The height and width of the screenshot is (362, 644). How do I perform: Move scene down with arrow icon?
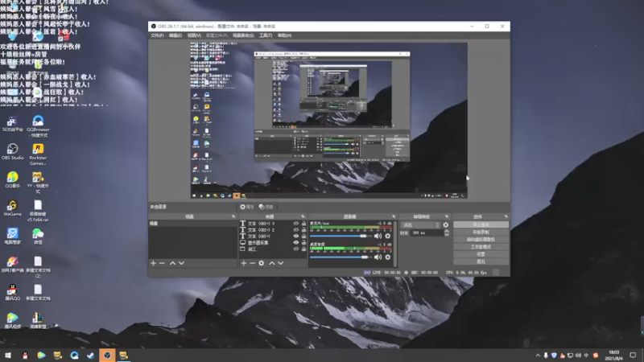(181, 263)
